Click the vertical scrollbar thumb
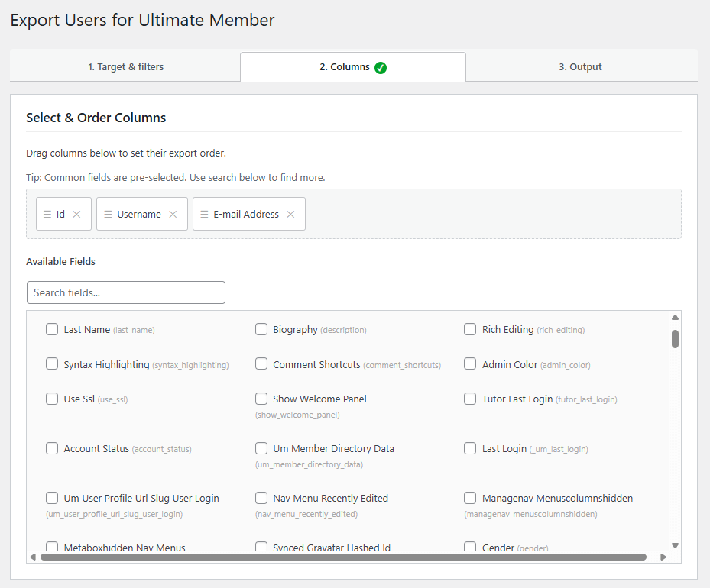This screenshot has width=710, height=588. (x=675, y=339)
